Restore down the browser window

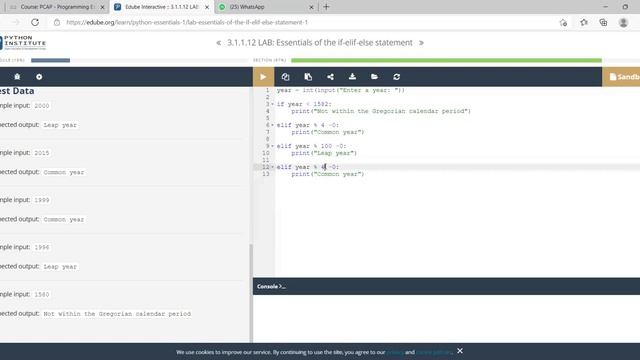point(625,7)
